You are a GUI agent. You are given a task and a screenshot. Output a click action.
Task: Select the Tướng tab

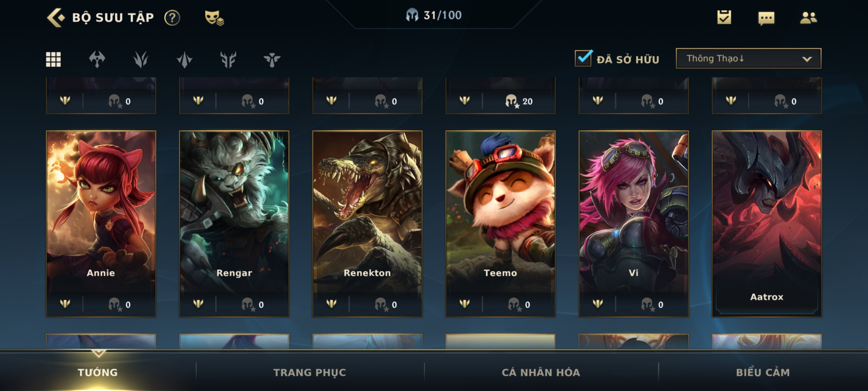tap(98, 372)
